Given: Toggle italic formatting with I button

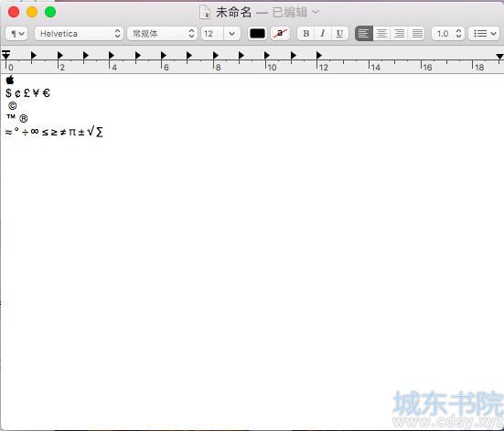Looking at the screenshot, I should tap(323, 34).
